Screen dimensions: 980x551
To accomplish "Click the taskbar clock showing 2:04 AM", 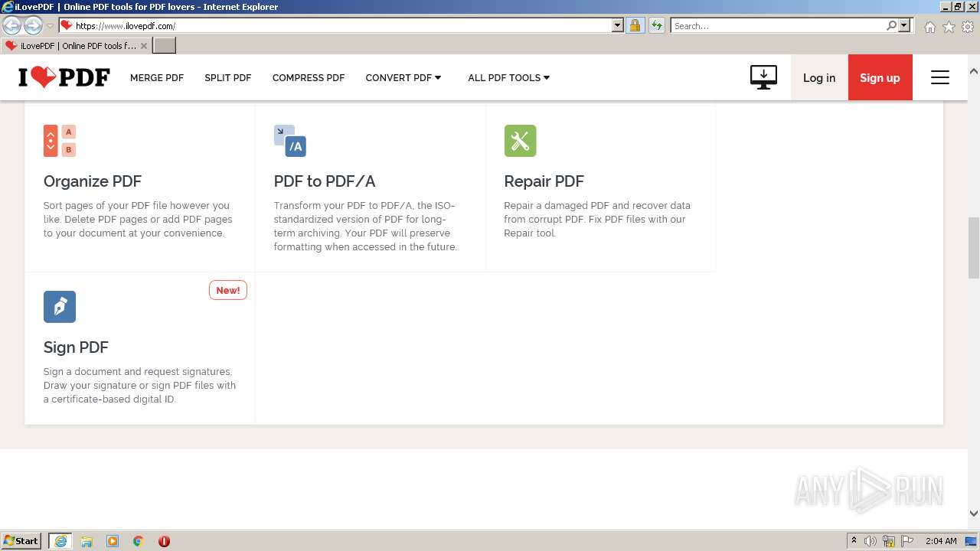I will (x=941, y=541).
